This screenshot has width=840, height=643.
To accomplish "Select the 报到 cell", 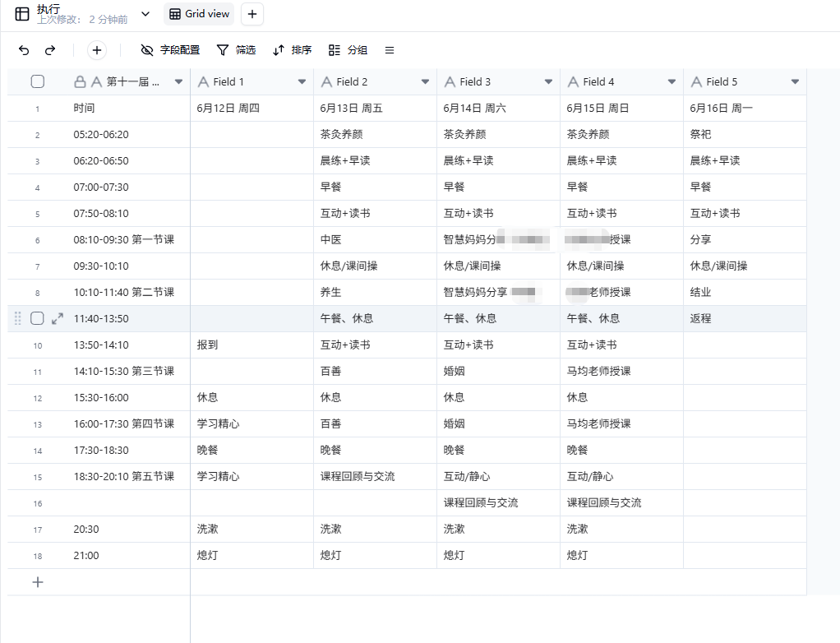I will tap(252, 345).
